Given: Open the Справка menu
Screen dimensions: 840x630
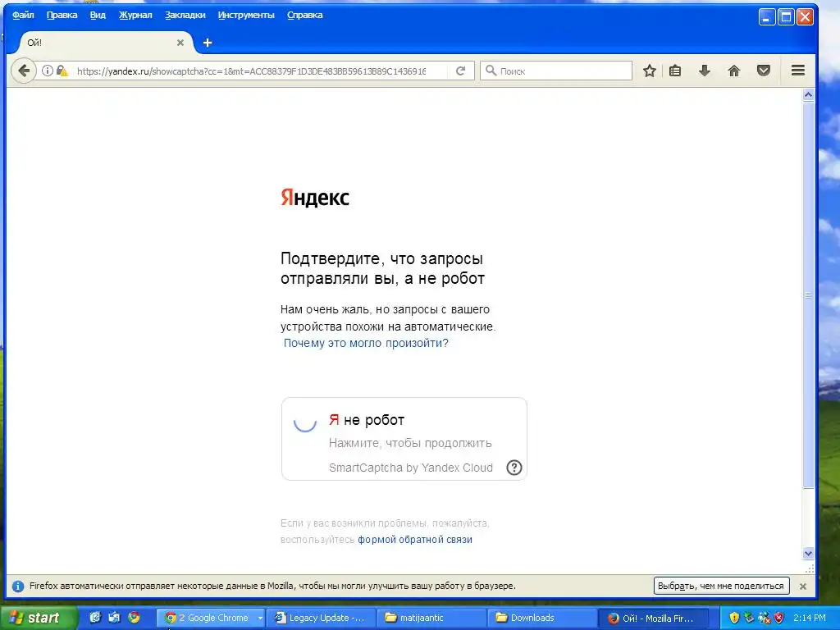Looking at the screenshot, I should (305, 15).
